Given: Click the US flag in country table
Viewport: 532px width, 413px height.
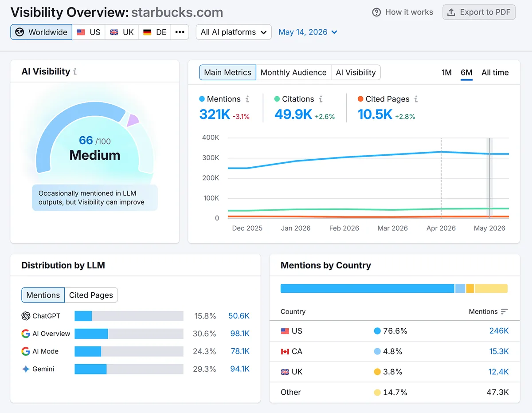Looking at the screenshot, I should pyautogui.click(x=285, y=331).
